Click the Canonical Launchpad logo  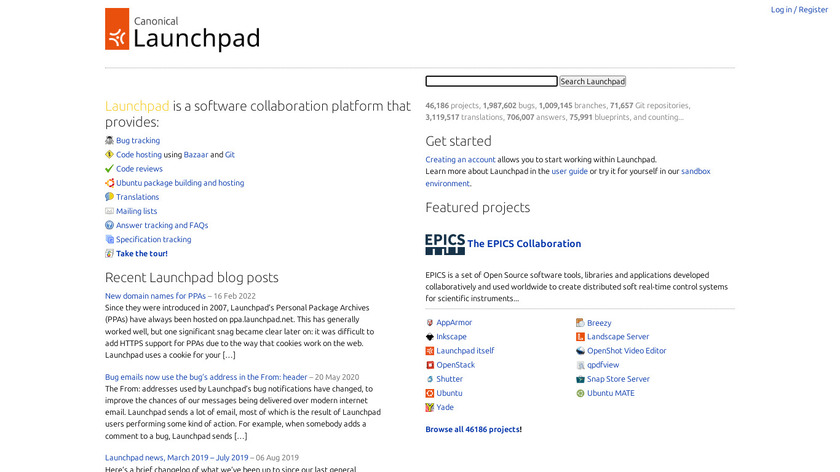coord(182,29)
